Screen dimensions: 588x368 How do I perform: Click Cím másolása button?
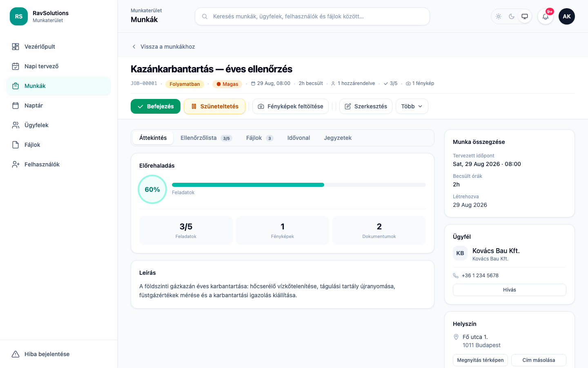539,360
